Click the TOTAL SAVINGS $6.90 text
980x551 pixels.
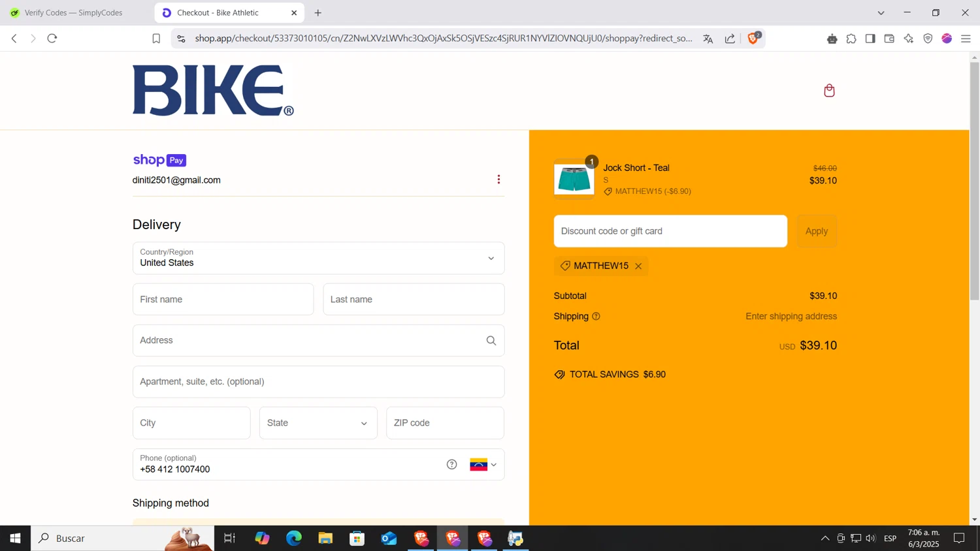[x=617, y=375]
